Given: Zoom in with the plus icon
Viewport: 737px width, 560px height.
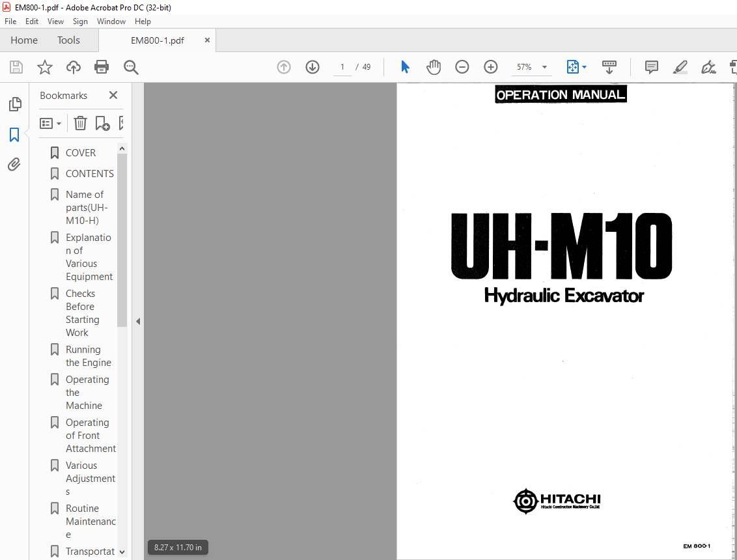Looking at the screenshot, I should click(x=491, y=67).
